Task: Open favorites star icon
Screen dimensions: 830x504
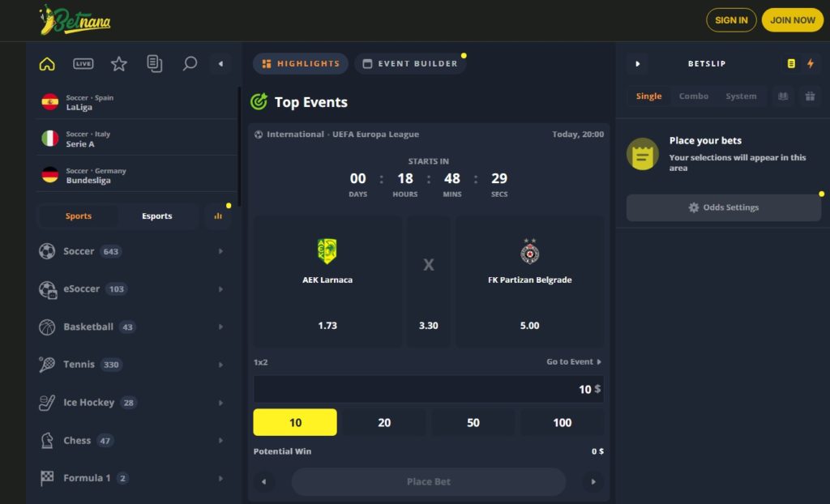Action: click(x=119, y=64)
